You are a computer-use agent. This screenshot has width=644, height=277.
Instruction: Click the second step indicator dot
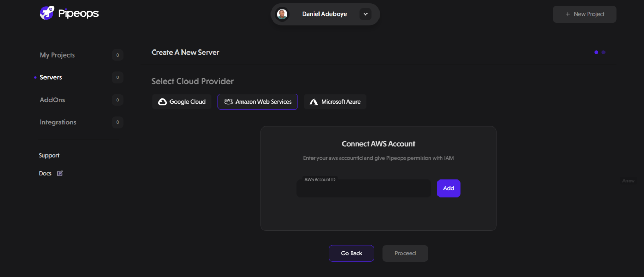coord(603,52)
